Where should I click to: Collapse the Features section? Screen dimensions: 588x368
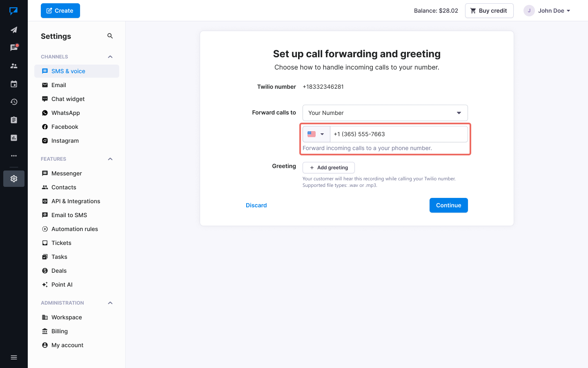point(110,159)
